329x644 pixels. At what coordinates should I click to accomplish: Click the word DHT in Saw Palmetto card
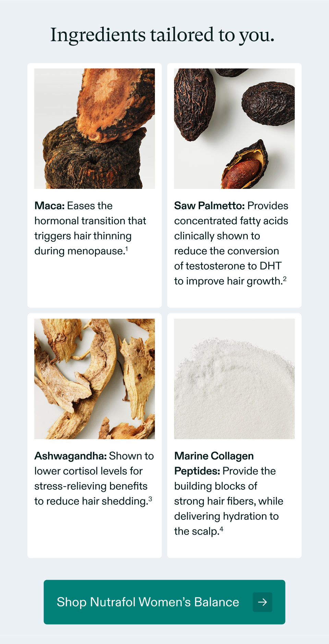point(271,266)
